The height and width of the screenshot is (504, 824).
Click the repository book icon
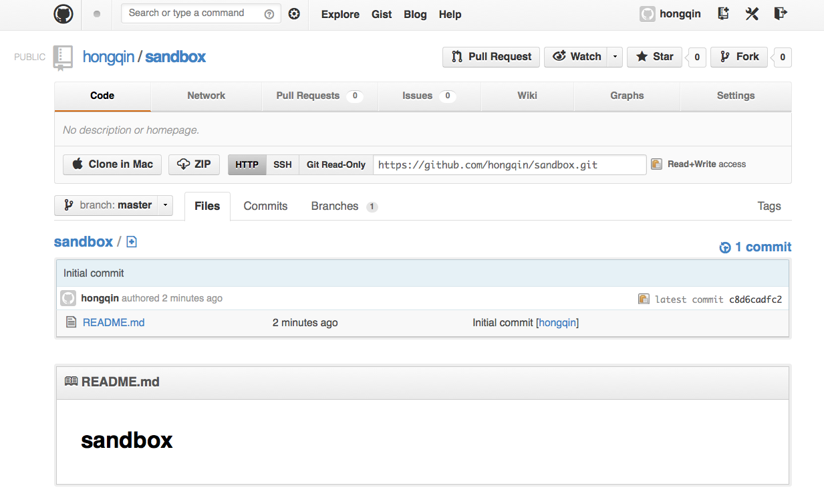pos(63,57)
